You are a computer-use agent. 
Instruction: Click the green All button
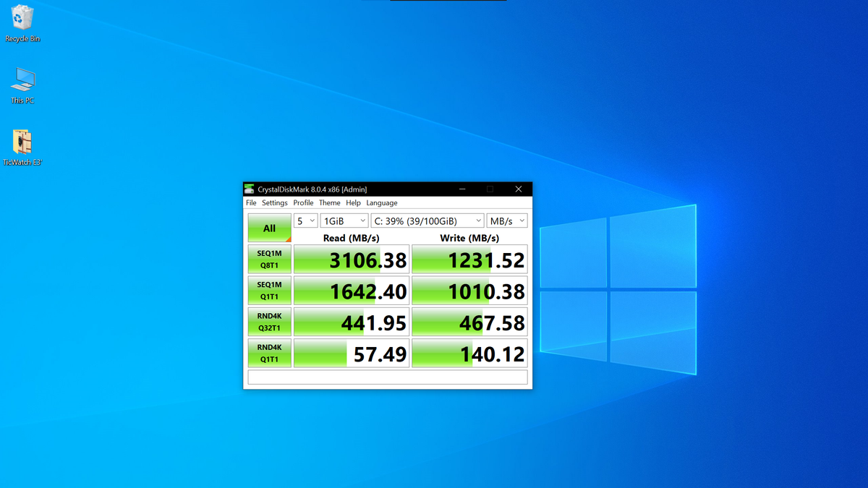(x=269, y=228)
